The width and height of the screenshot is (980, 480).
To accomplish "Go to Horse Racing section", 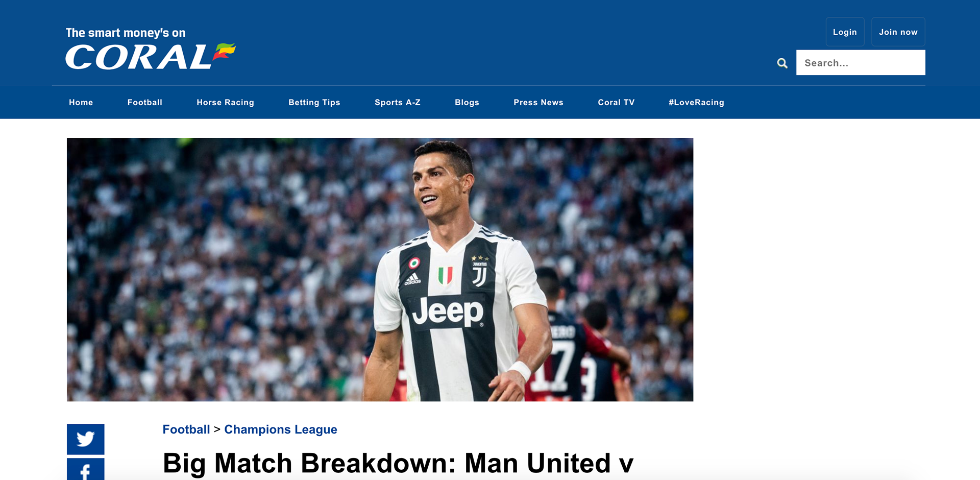I will pos(225,103).
